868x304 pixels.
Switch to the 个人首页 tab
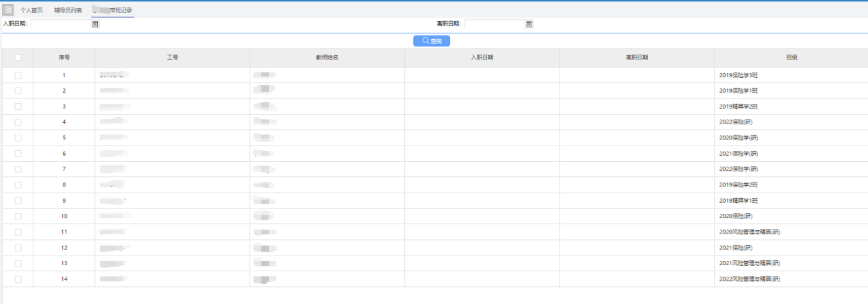[31, 10]
